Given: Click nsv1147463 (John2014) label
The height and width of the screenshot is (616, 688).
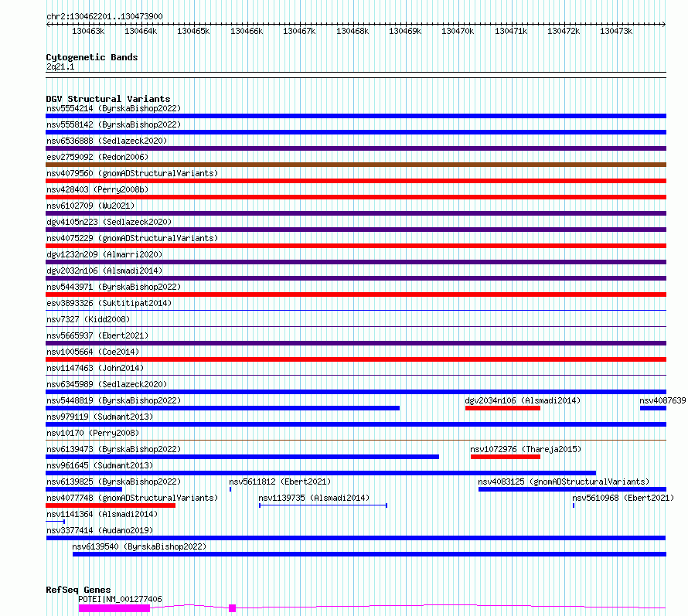Looking at the screenshot, I should pyautogui.click(x=95, y=368).
